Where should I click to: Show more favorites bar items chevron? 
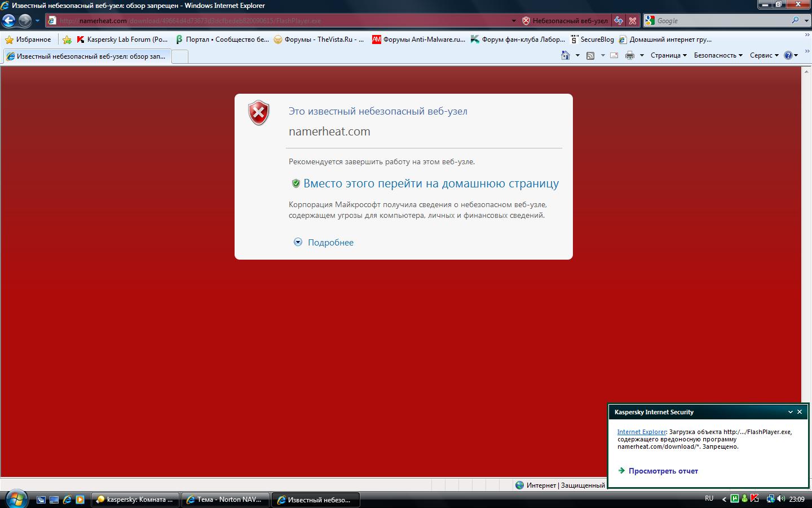point(807,35)
